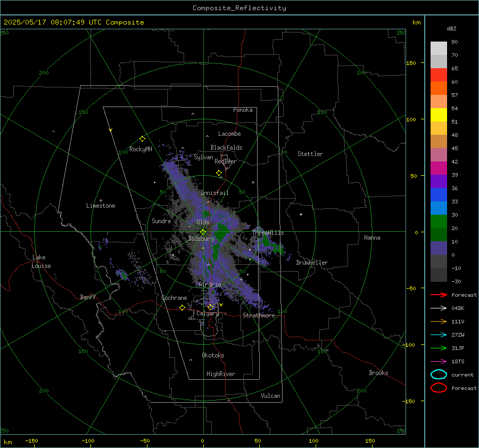Click the yellow diamond marker near Cochrane
The height and width of the screenshot is (448, 479).
point(182,308)
